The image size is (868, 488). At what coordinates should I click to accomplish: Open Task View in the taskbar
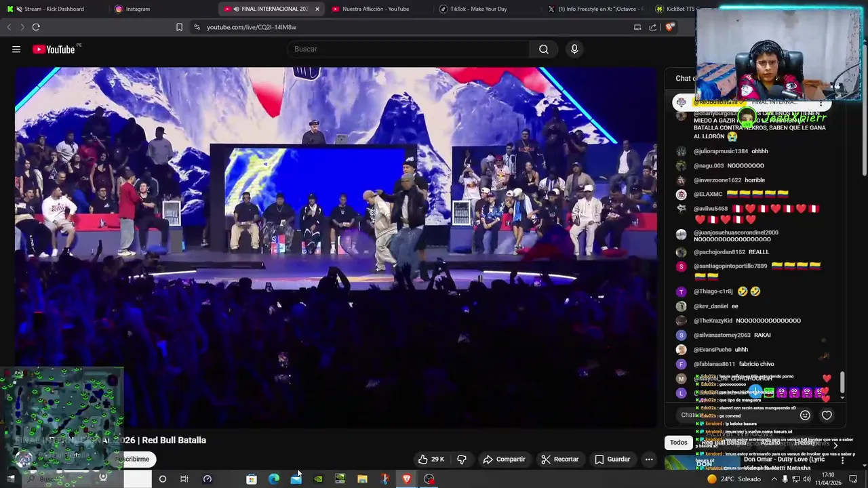click(184, 479)
